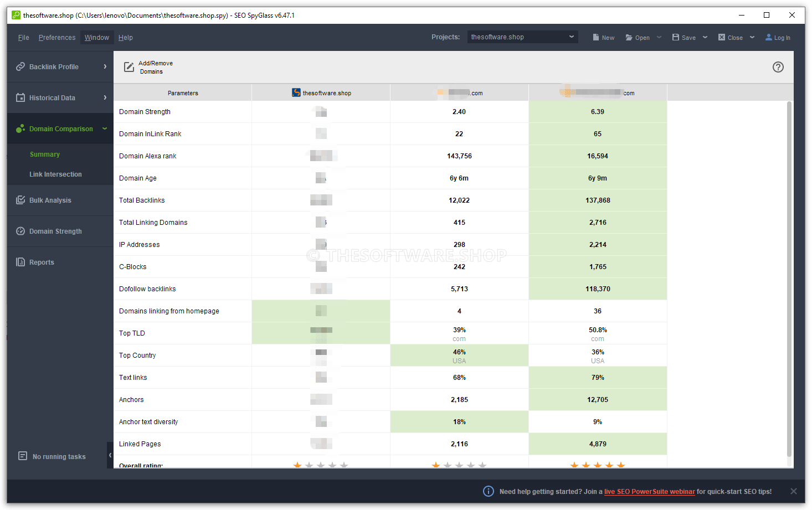Select the Anchors row label
Screen dimensions: 812x510
pos(131,400)
